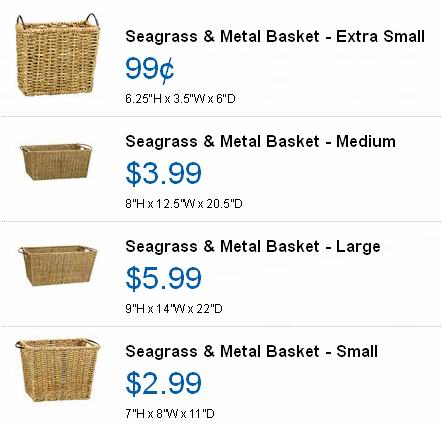Click dotted divider below Medium basket
The image size is (442, 425).
click(x=221, y=221)
